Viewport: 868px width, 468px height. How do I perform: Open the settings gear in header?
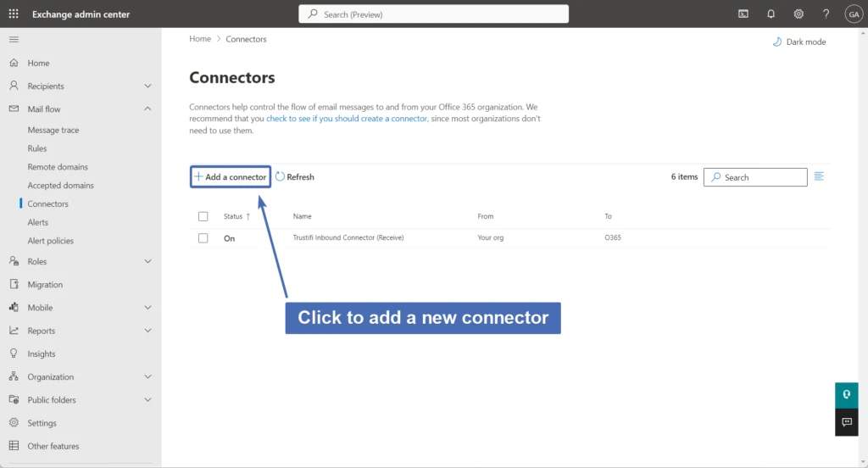(x=798, y=14)
